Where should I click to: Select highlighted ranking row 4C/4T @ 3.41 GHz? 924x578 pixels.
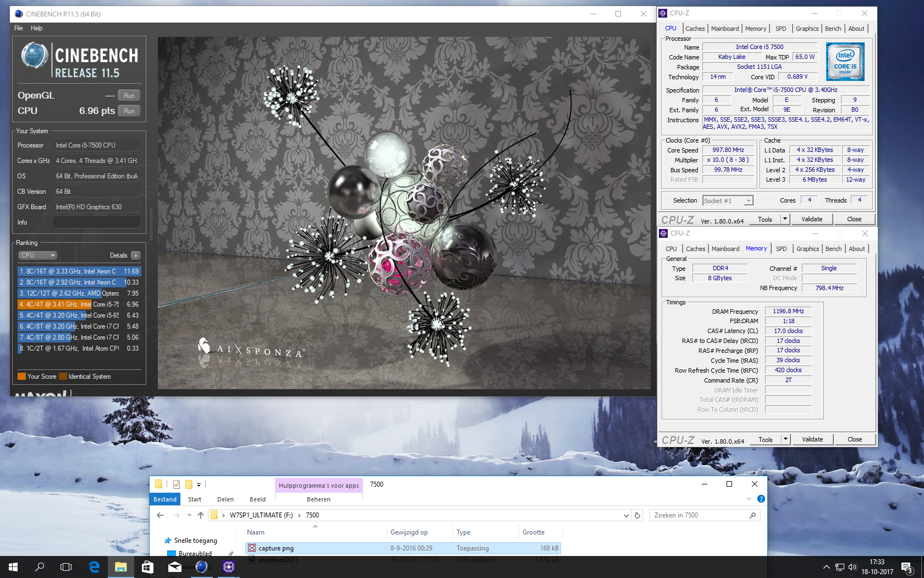pos(79,304)
